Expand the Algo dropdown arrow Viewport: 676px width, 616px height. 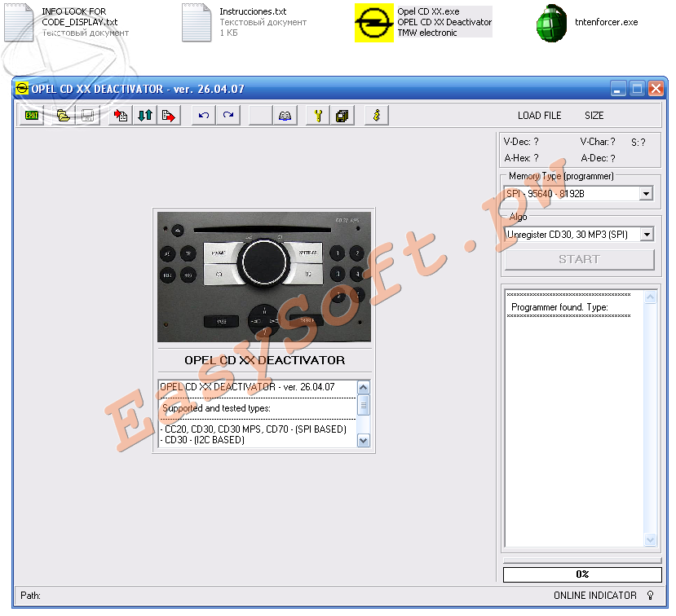click(647, 235)
